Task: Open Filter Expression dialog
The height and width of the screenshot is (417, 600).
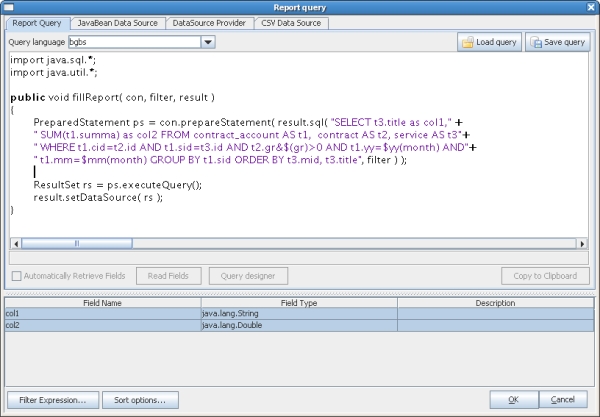Action: pos(53,400)
